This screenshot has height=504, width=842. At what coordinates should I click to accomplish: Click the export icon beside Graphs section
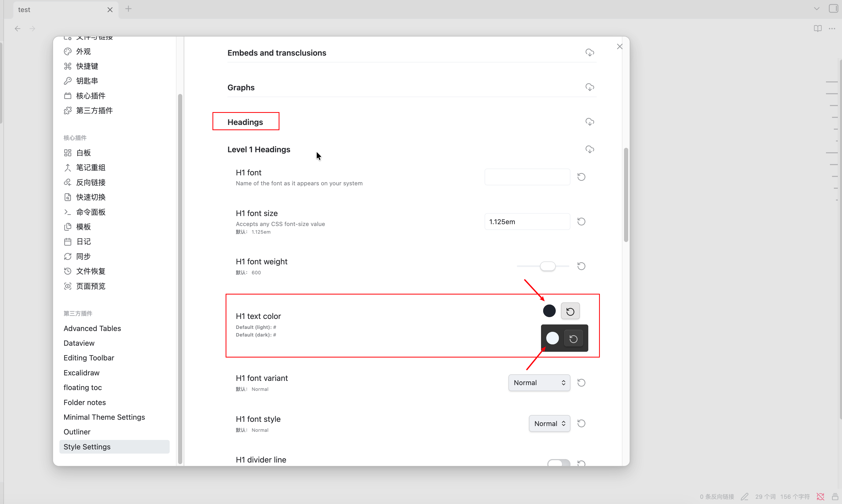tap(590, 87)
